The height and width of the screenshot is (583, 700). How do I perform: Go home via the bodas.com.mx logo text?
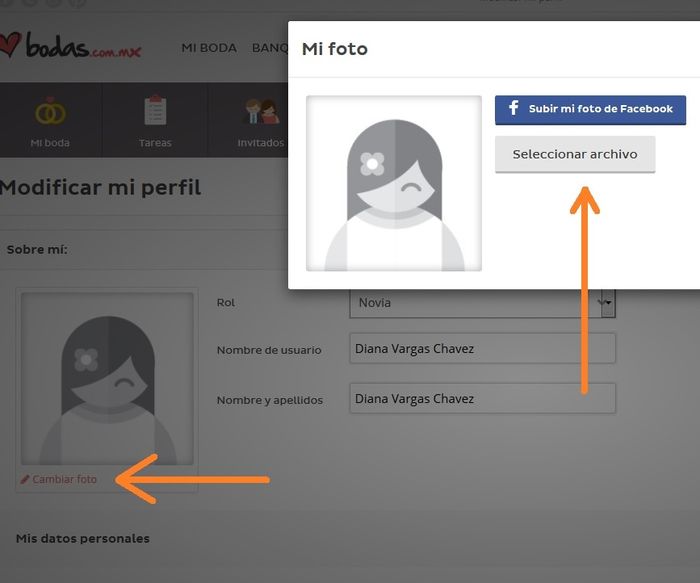pyautogui.click(x=84, y=46)
